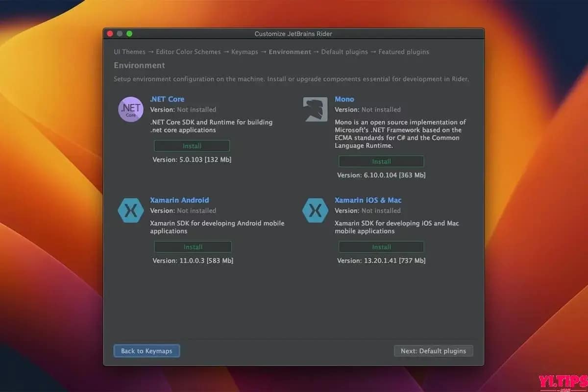This screenshot has width=588, height=392.
Task: Select Featured plugins breadcrumb step
Action: click(x=403, y=51)
